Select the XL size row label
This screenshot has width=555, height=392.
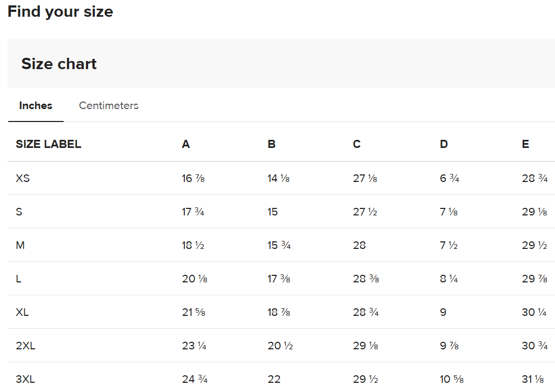pyautogui.click(x=22, y=312)
